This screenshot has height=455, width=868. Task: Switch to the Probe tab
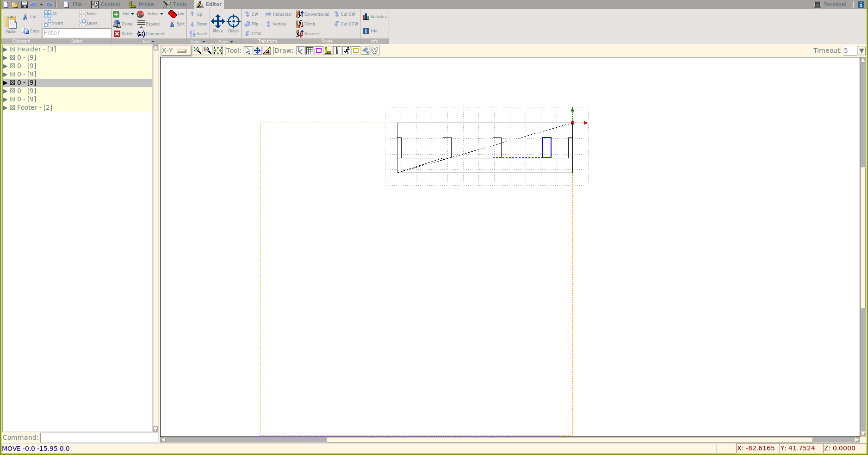142,4
